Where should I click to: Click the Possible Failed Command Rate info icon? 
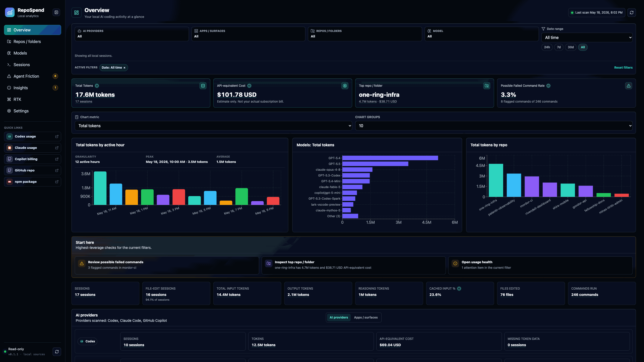548,86
